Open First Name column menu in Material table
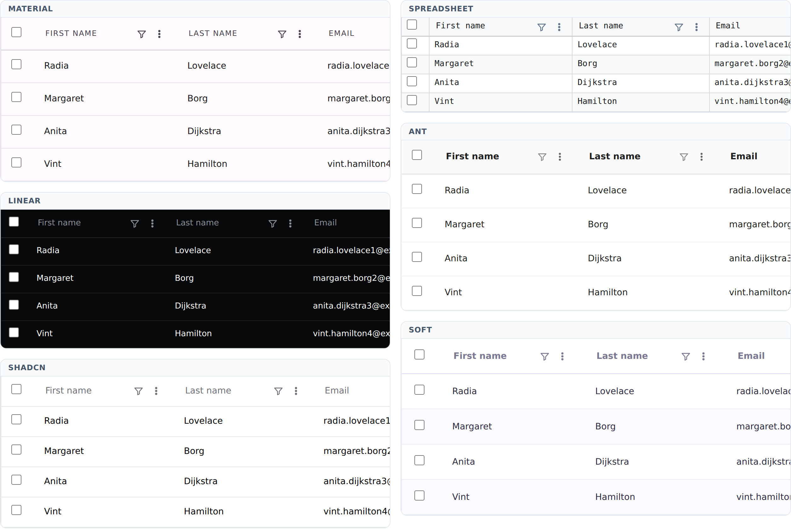This screenshot has width=791, height=532. 159,34
